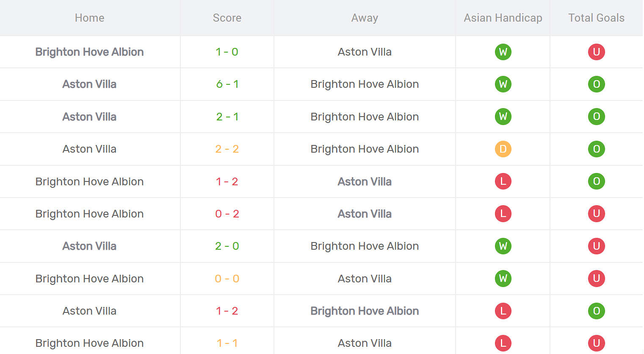Viewport: 644px width, 354px height.
Task: Click the Score column header
Action: 227,18
